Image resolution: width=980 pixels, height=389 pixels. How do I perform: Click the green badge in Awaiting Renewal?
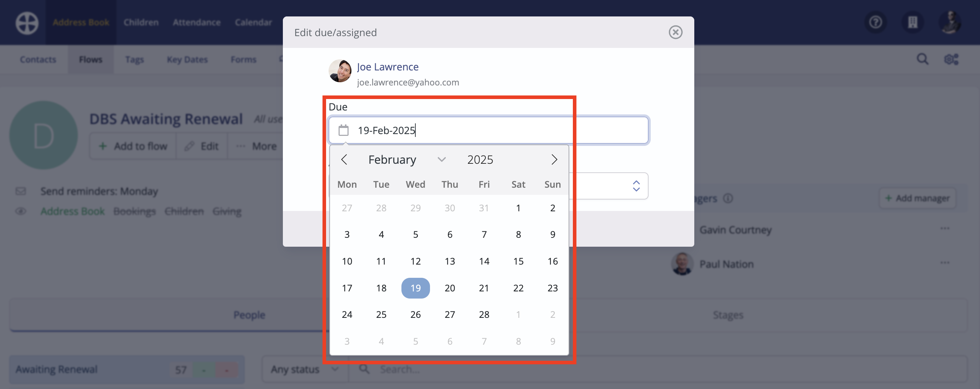[x=204, y=370]
